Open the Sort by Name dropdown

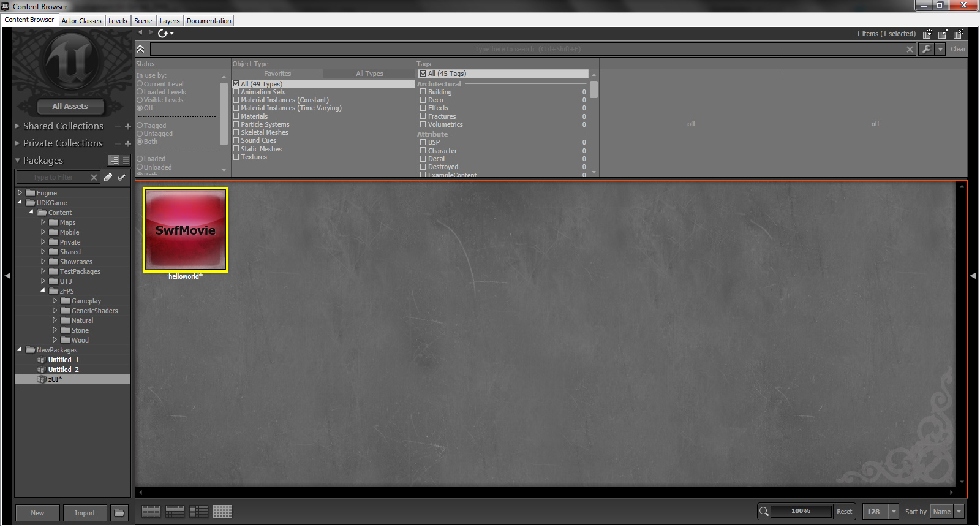click(946, 512)
